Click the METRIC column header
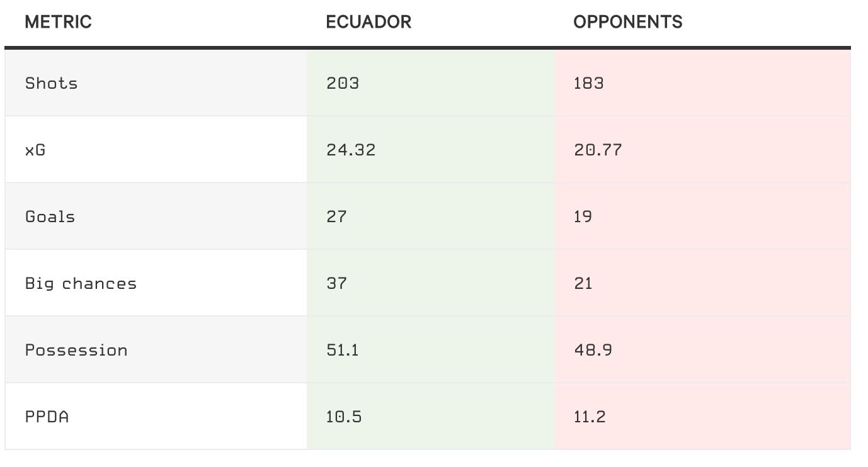868x467 pixels. point(58,22)
